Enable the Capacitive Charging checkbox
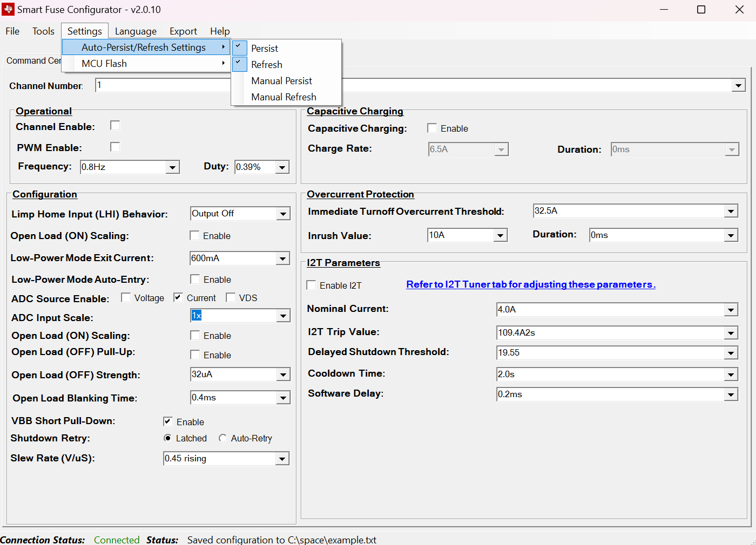 (432, 128)
